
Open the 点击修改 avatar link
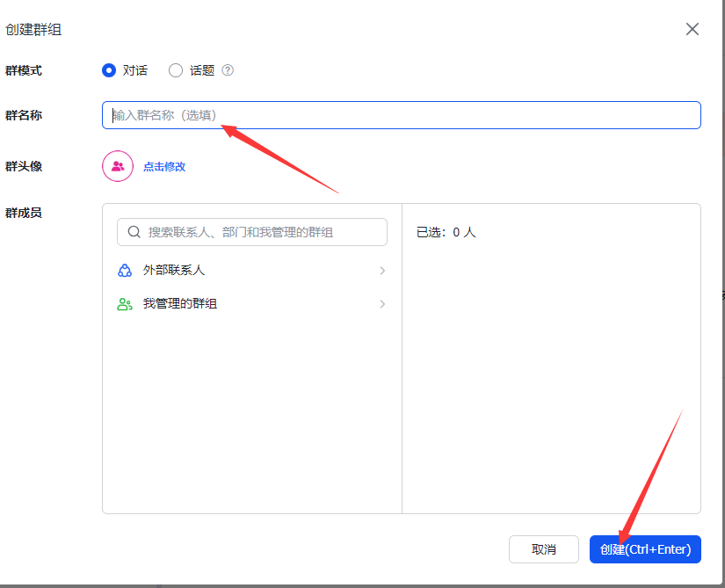click(164, 166)
